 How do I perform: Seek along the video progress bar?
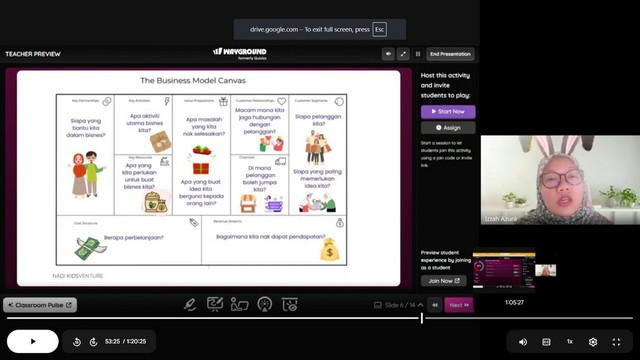click(x=320, y=318)
